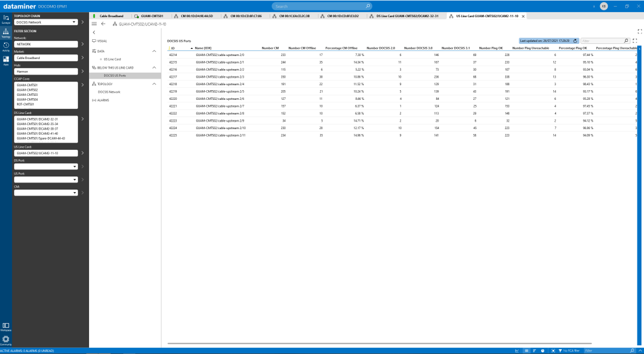This screenshot has width=644, height=354.
Task: Open the arrow next to the Market field
Action: pyautogui.click(x=82, y=58)
